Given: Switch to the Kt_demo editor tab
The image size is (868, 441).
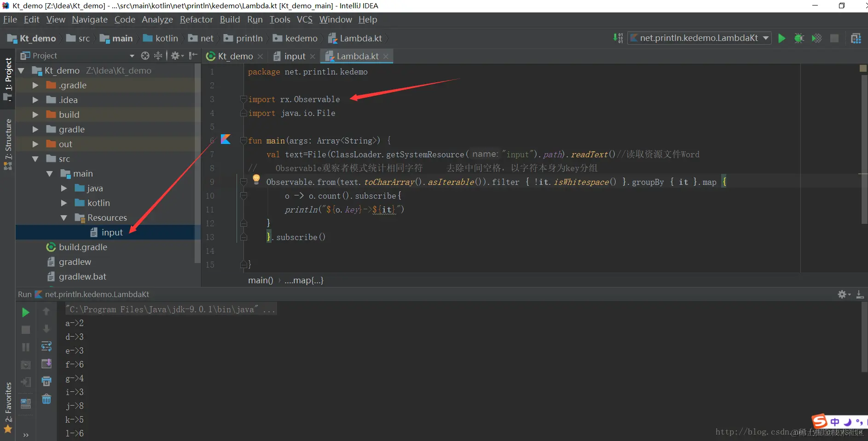Looking at the screenshot, I should pos(235,56).
